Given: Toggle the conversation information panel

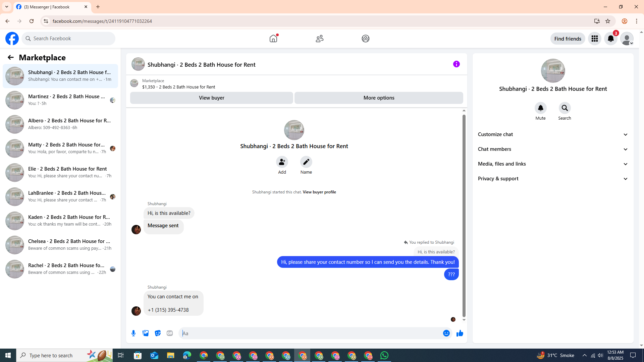Looking at the screenshot, I should click(456, 64).
